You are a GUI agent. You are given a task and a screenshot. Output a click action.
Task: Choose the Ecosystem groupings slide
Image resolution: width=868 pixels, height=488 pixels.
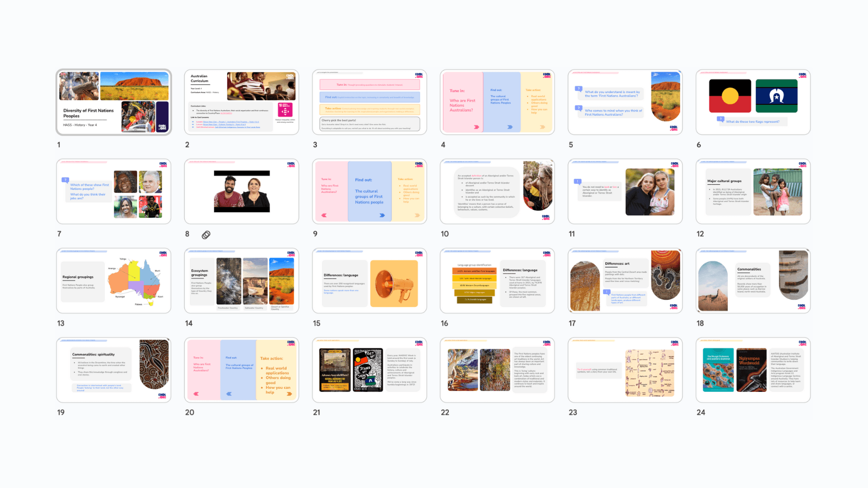pyautogui.click(x=242, y=281)
